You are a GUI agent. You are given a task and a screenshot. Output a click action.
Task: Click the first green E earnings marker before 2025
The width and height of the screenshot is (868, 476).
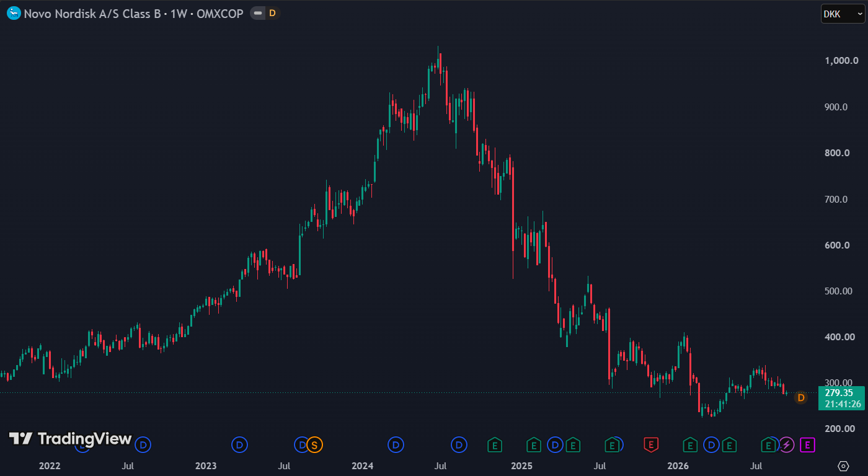[494, 444]
